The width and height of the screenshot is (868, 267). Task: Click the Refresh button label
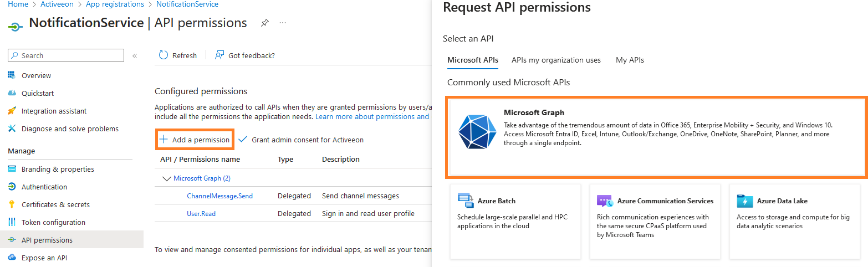pos(185,55)
